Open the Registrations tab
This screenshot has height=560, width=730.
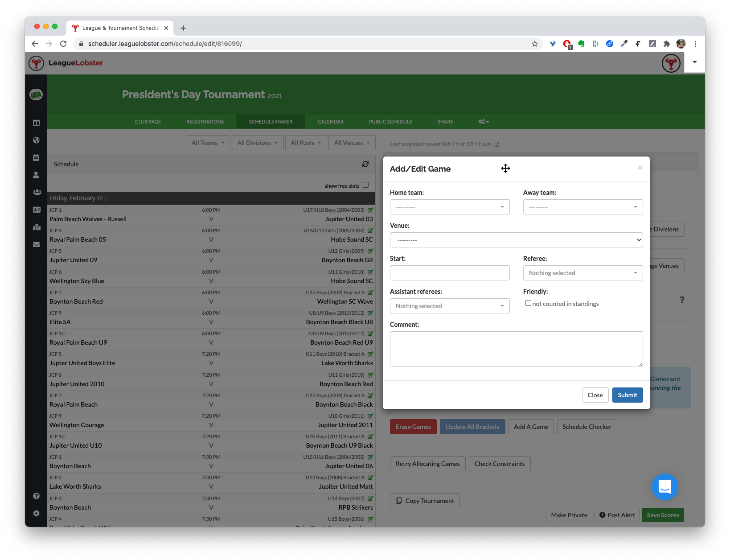(205, 122)
